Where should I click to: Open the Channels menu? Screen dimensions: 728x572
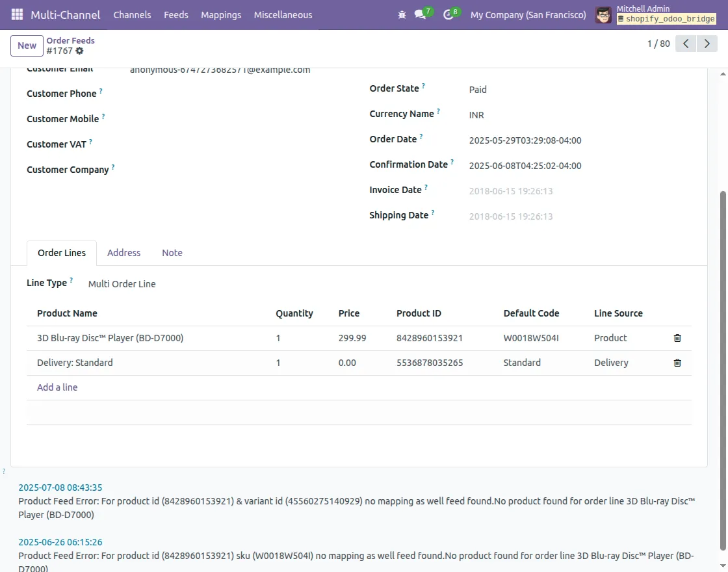[132, 14]
